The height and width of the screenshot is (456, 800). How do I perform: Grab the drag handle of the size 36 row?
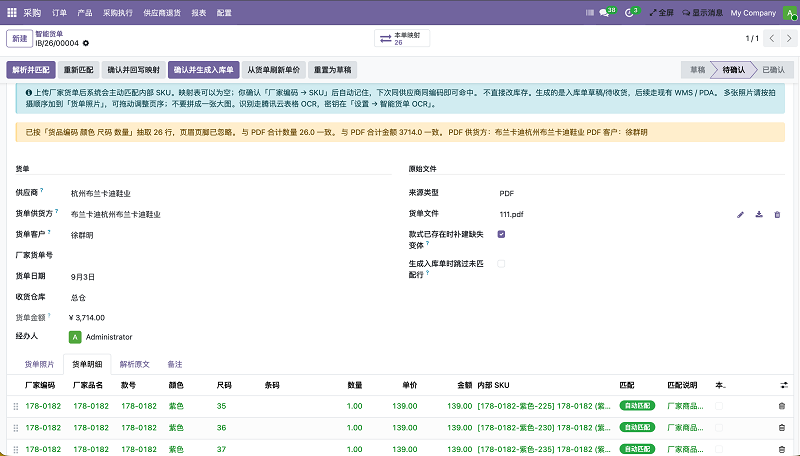[x=16, y=428]
